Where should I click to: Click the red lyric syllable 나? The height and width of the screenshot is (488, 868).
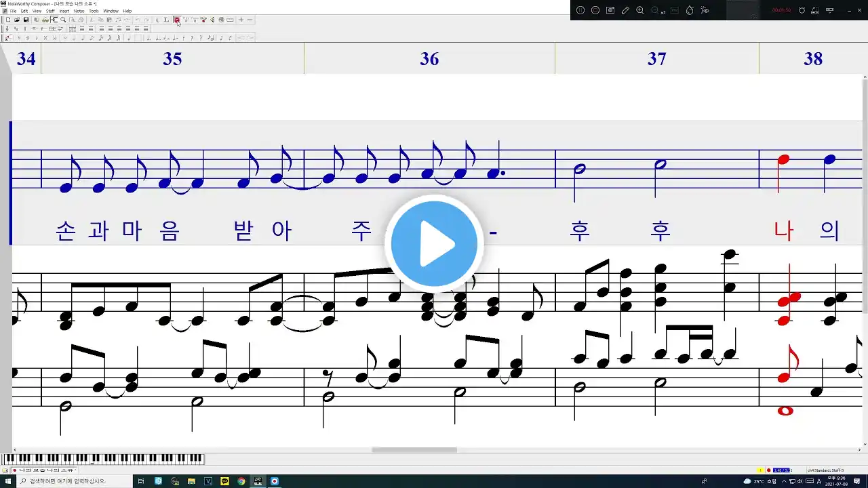click(x=783, y=231)
